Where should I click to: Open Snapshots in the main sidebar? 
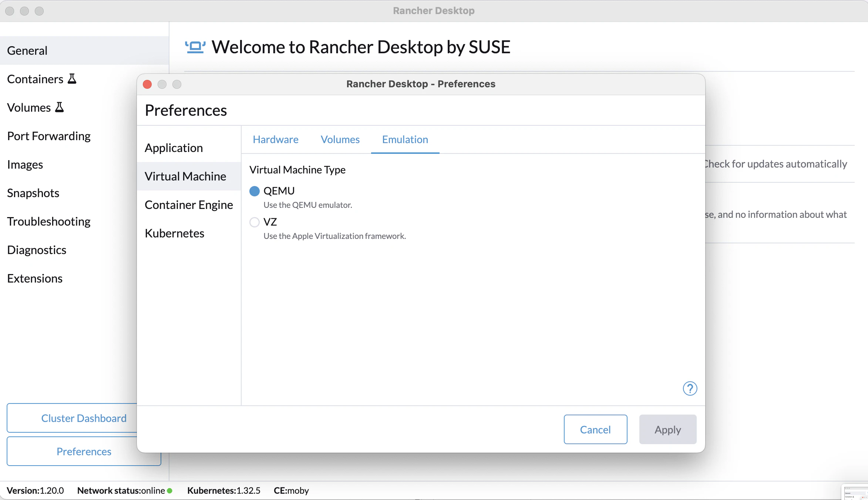pos(68,193)
